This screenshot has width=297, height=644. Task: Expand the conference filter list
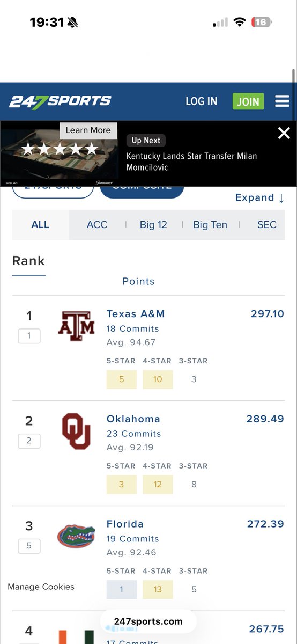(260, 197)
